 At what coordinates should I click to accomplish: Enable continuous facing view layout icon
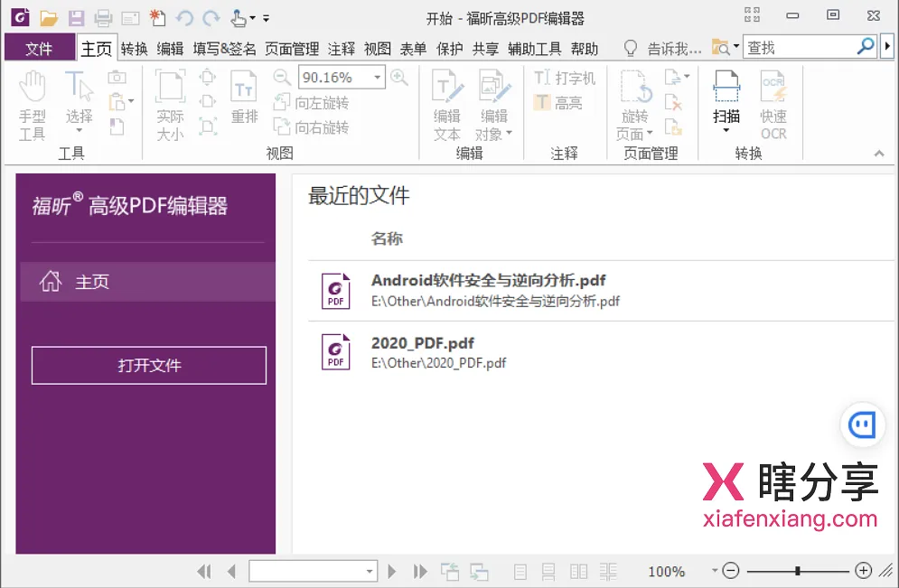608,572
